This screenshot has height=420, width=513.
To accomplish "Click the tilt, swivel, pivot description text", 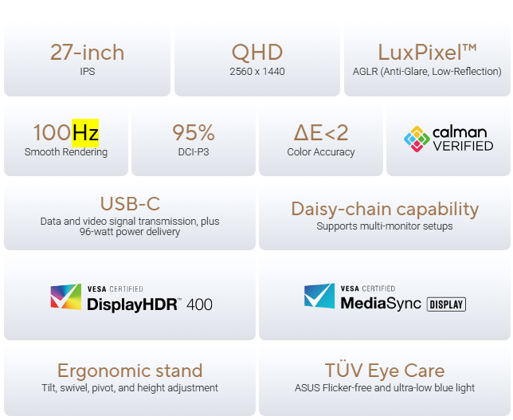I will pyautogui.click(x=130, y=388).
